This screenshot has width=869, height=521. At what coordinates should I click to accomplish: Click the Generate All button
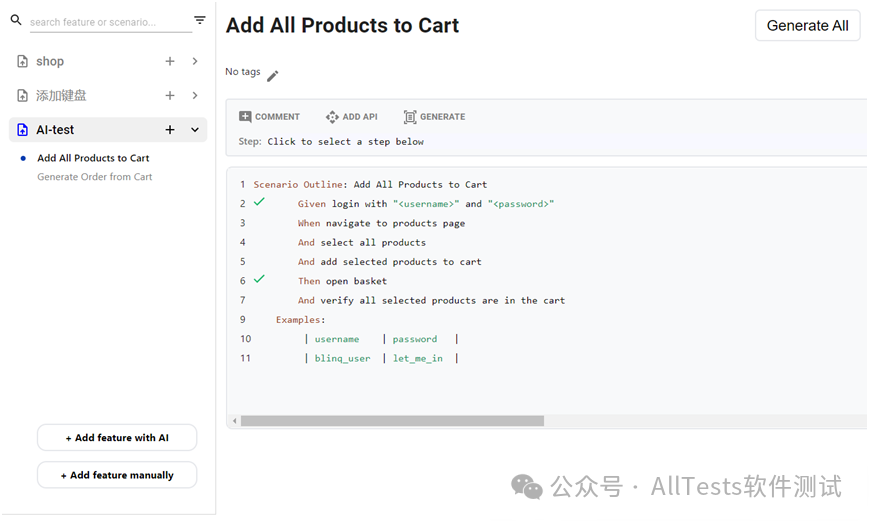coord(807,25)
